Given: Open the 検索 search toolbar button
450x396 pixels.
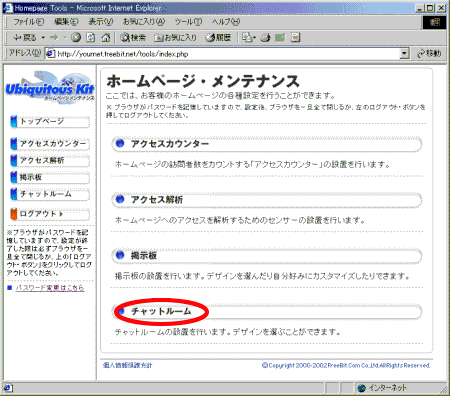Looking at the screenshot, I should tap(133, 38).
